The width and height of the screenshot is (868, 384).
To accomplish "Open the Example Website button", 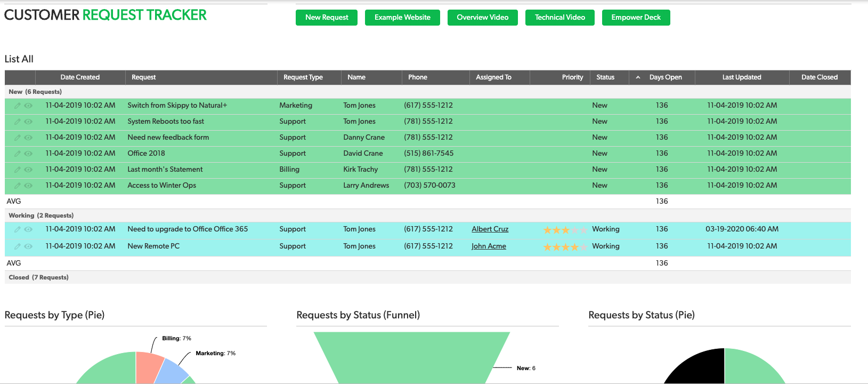I will pos(402,18).
